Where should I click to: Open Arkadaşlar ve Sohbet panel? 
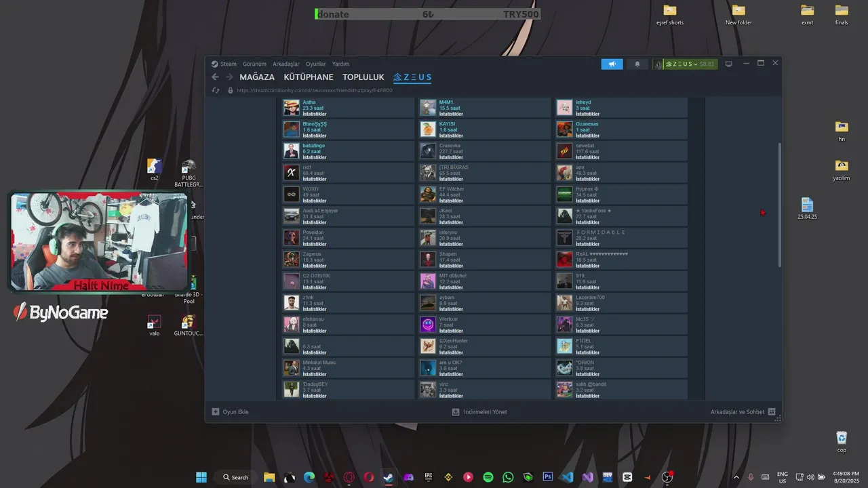pos(743,411)
